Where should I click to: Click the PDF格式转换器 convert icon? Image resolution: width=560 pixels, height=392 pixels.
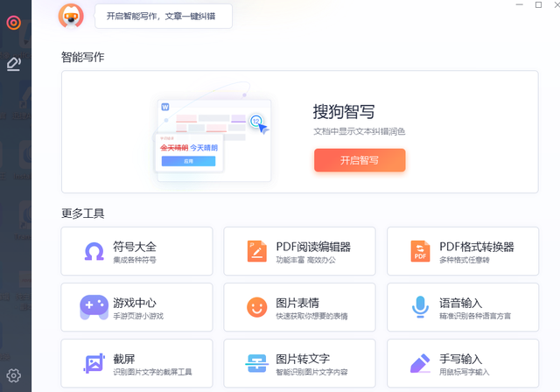(x=420, y=251)
